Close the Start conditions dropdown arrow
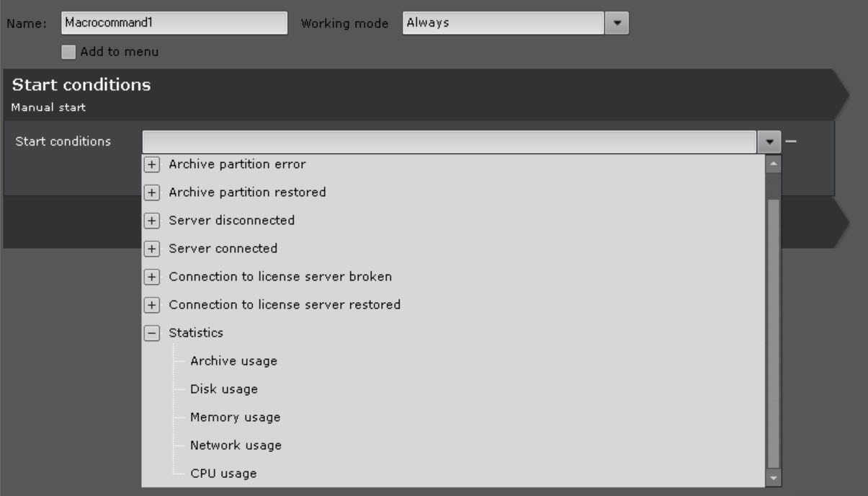This screenshot has height=496, width=868. click(x=769, y=142)
